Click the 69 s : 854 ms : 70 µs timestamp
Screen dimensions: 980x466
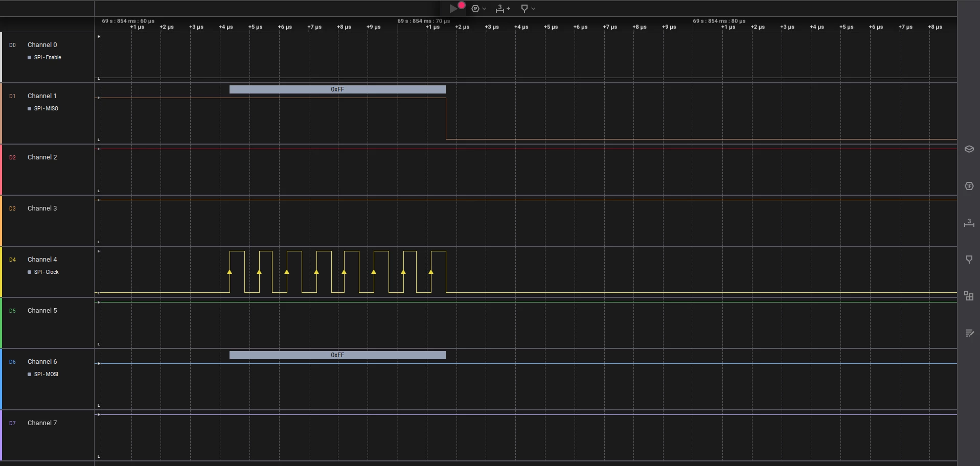[424, 21]
